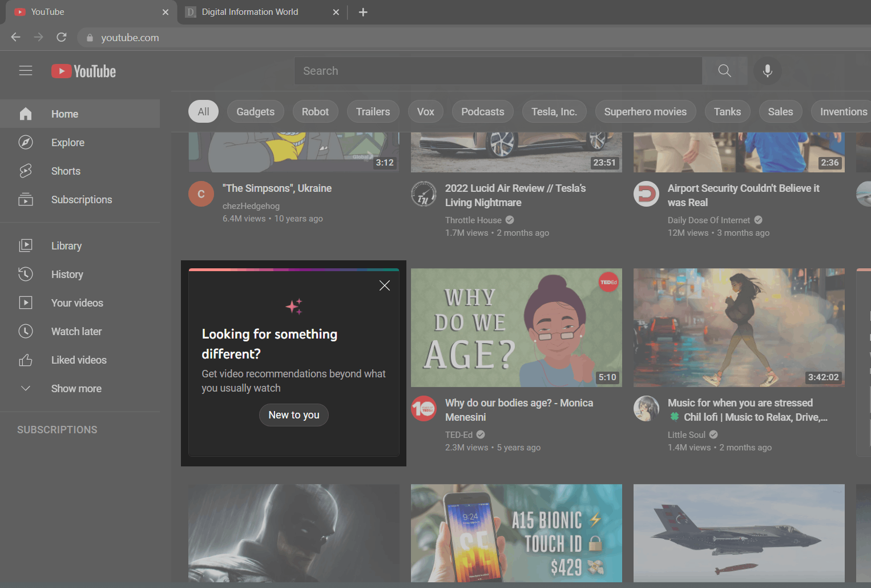Open a new browser tab
This screenshot has height=588, width=871.
pos(363,12)
